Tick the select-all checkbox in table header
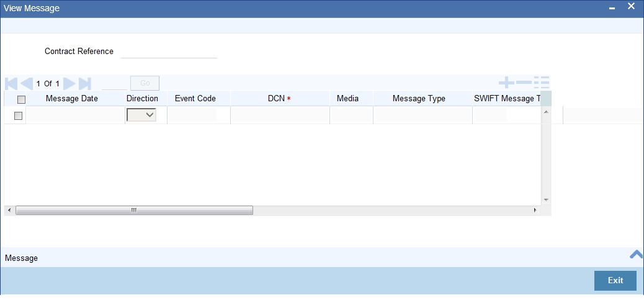 pos(21,99)
